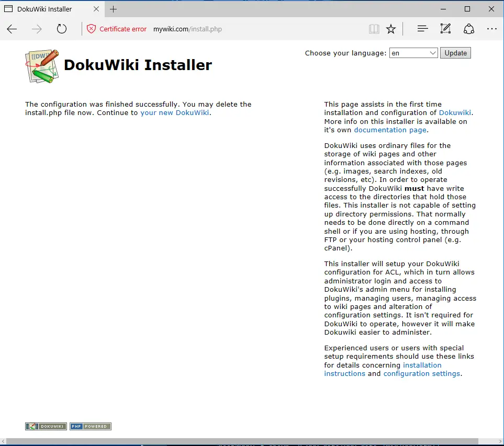Click the DokuWiki Installer page heading

[x=138, y=65]
